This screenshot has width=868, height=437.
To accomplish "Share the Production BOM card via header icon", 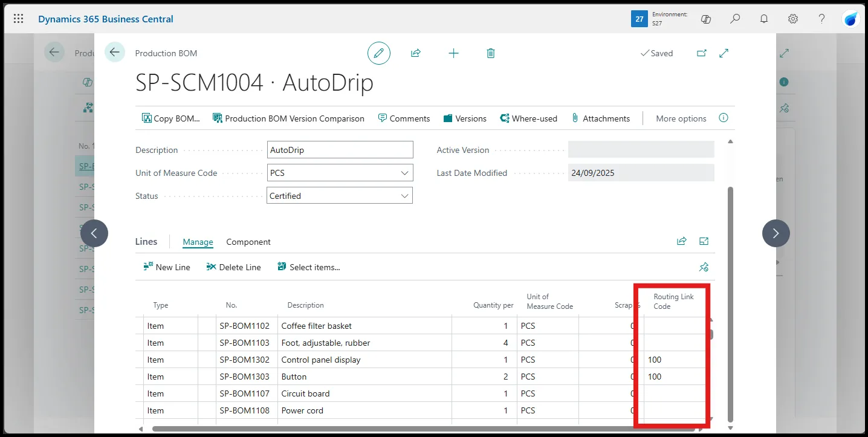I will (416, 53).
